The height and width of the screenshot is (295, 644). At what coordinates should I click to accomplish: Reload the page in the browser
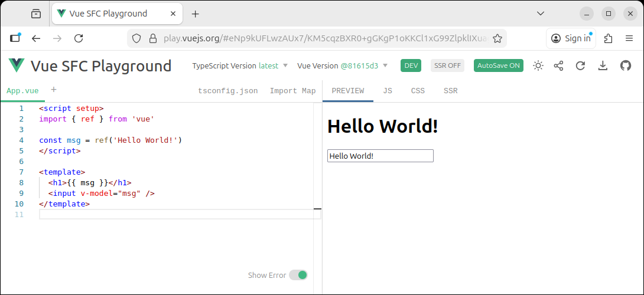79,38
